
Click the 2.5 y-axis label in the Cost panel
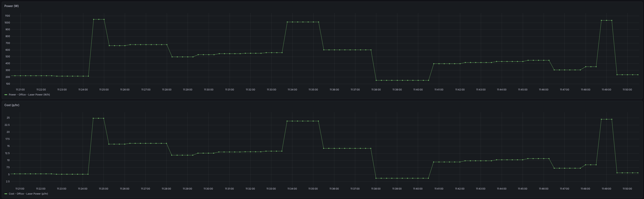point(8,182)
